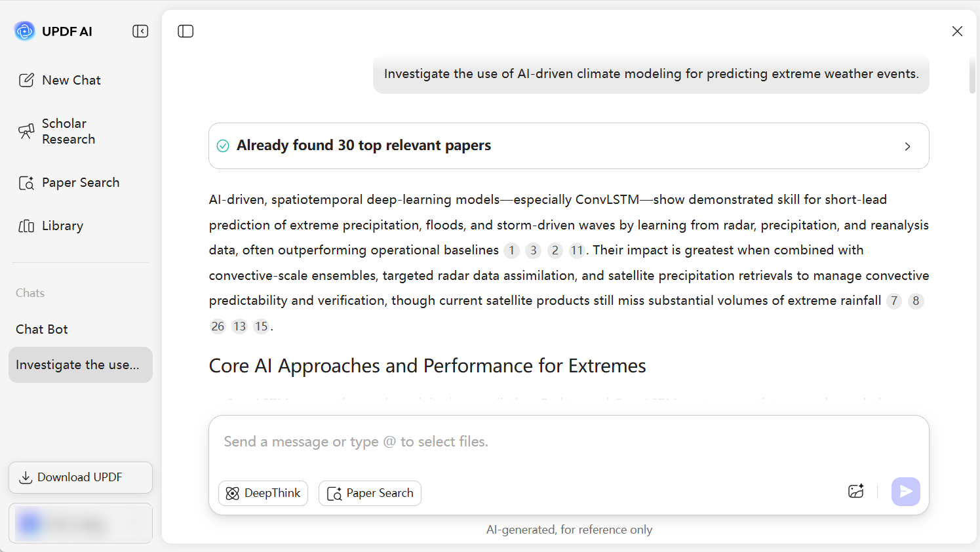Click the image upload icon
The width and height of the screenshot is (980, 552).
click(856, 491)
